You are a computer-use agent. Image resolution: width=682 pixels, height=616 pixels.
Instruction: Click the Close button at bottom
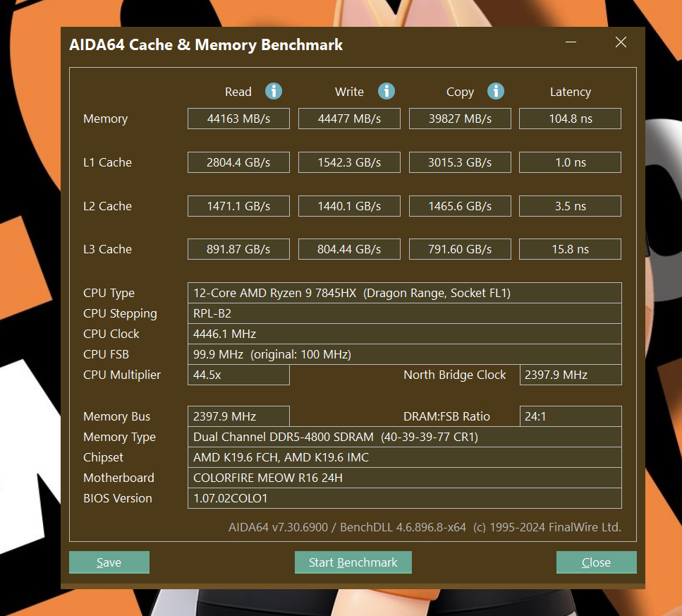click(x=597, y=562)
